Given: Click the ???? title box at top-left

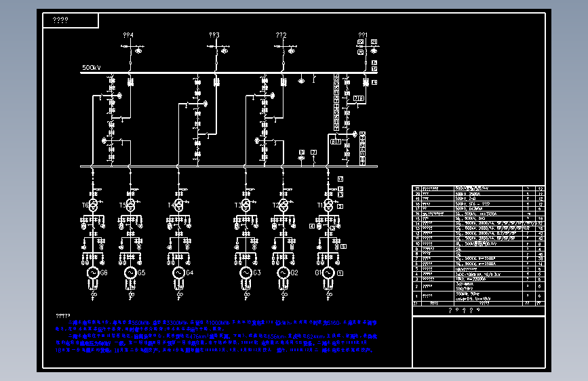Looking at the screenshot, I should point(71,20).
